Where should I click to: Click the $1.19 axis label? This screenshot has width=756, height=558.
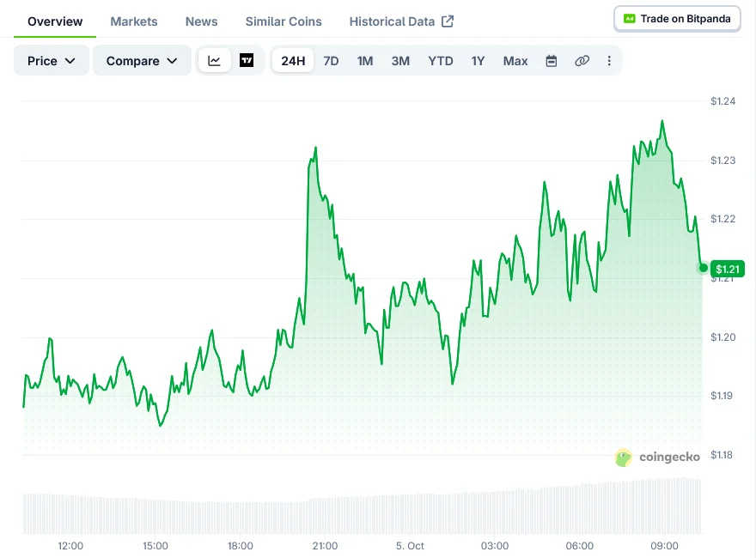722,395
